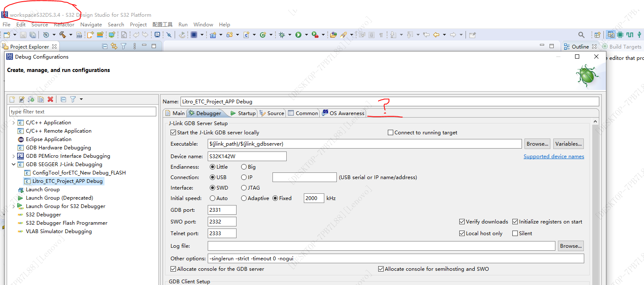Click the back navigation yellow arrow
The width and height of the screenshot is (644, 285).
[x=436, y=35]
